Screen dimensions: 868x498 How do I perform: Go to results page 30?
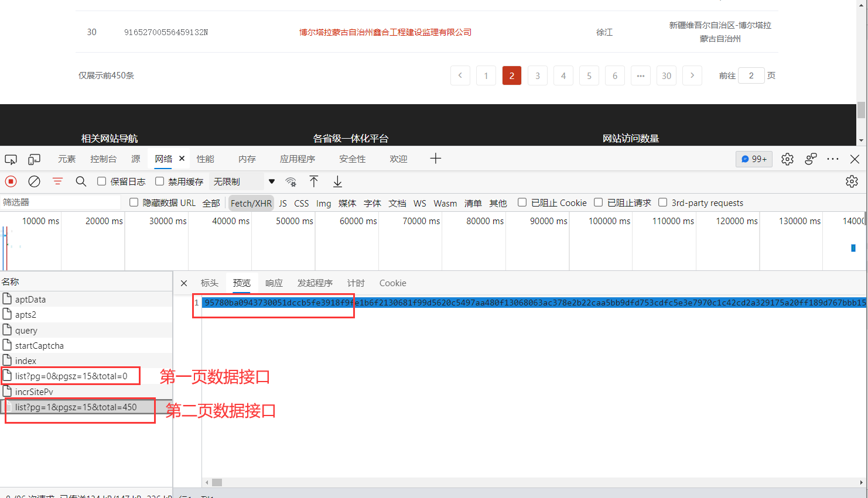[x=667, y=75]
